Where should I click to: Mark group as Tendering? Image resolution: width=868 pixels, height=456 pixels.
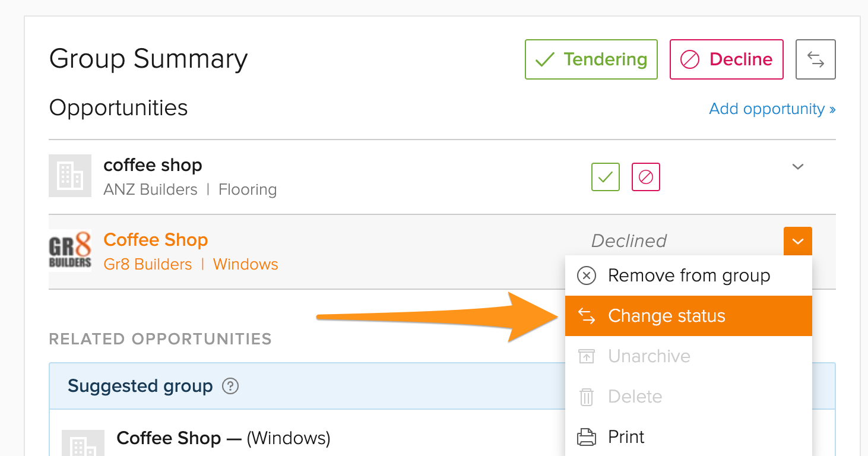click(591, 59)
